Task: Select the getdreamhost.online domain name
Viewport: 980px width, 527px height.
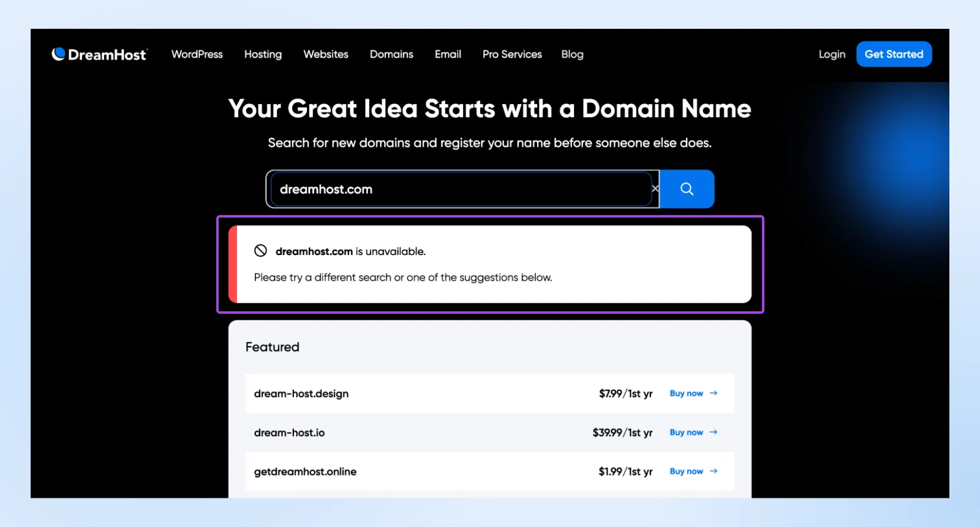Action: point(305,471)
